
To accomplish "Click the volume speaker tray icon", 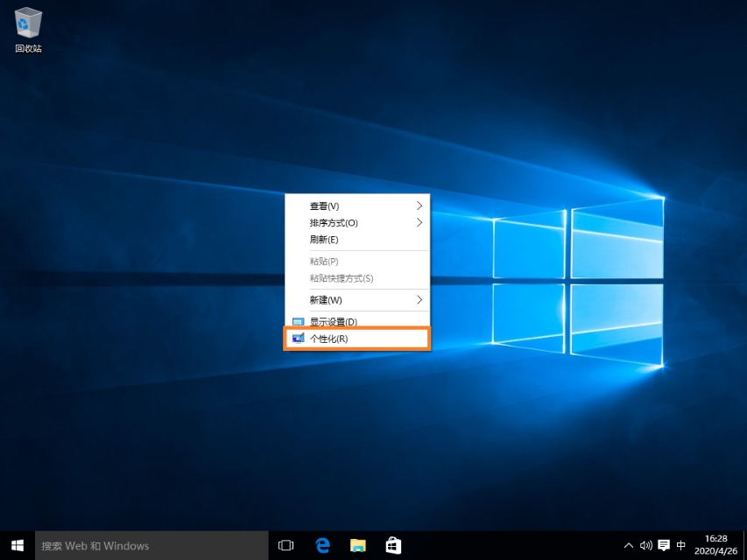I will tap(646, 545).
